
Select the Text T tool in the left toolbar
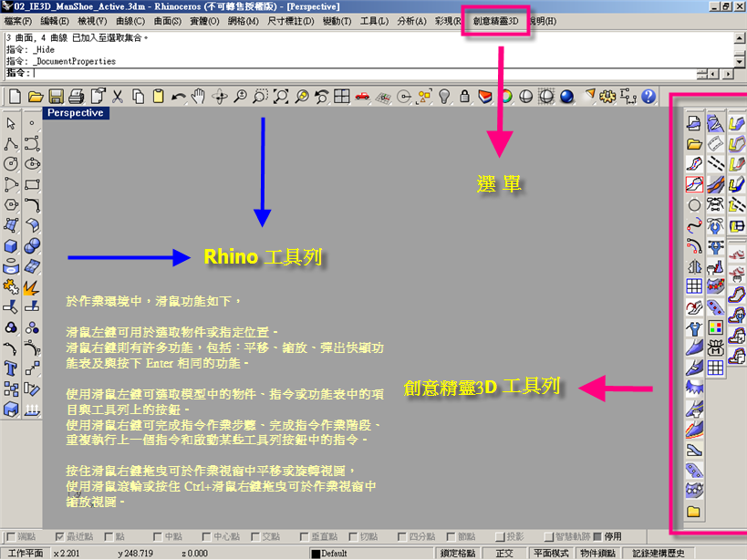coord(11,369)
